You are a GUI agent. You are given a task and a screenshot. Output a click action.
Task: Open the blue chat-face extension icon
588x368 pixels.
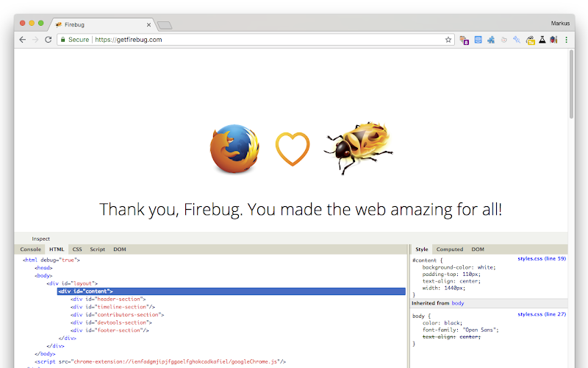pyautogui.click(x=478, y=40)
